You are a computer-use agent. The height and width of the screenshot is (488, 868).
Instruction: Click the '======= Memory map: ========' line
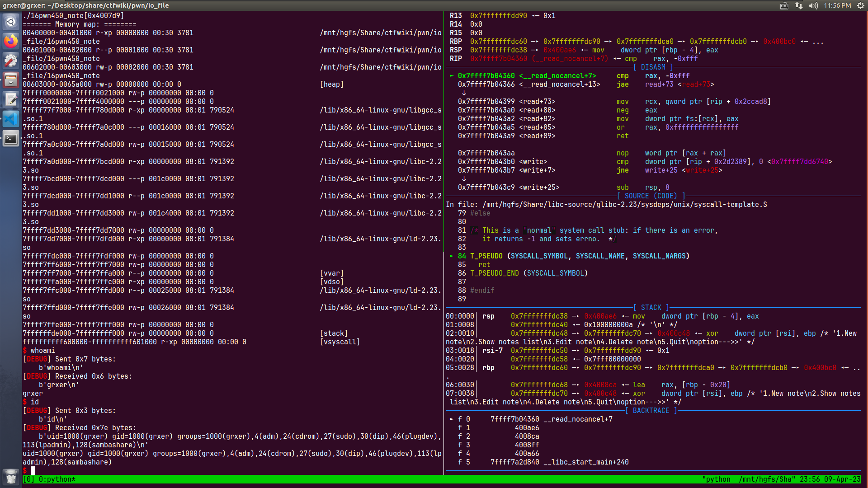pyautogui.click(x=79, y=24)
